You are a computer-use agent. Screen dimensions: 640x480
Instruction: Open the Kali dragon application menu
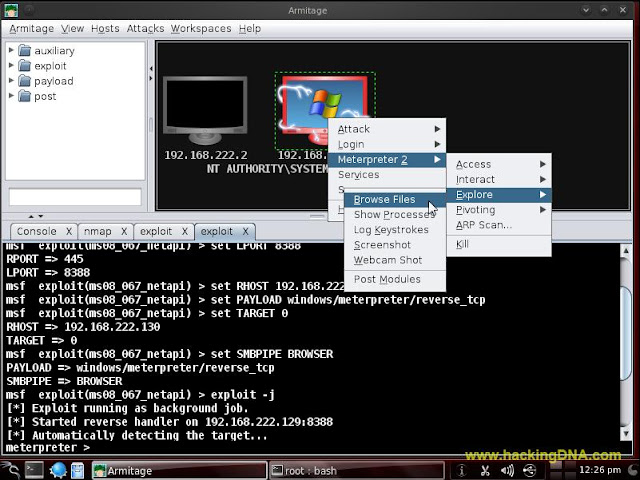pyautogui.click(x=10, y=470)
